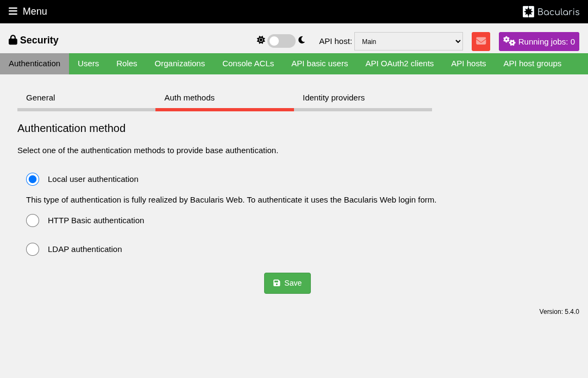588x378 pixels.
Task: Click the Bacularis star logo
Action: pos(528,11)
